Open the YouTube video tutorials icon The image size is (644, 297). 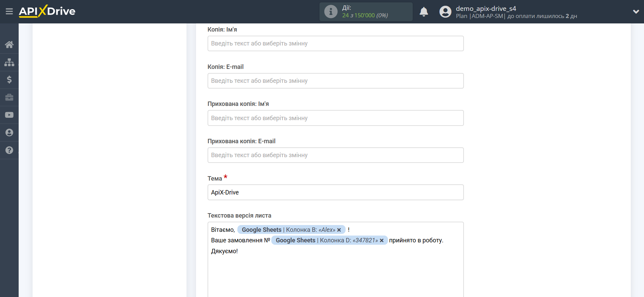pos(9,115)
